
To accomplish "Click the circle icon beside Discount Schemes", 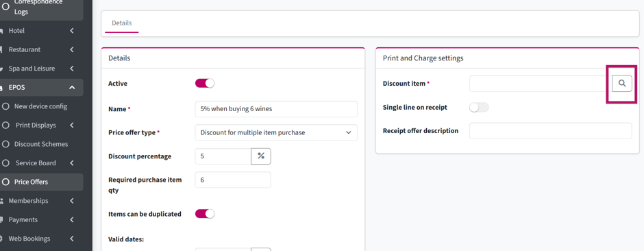I will click(5, 144).
